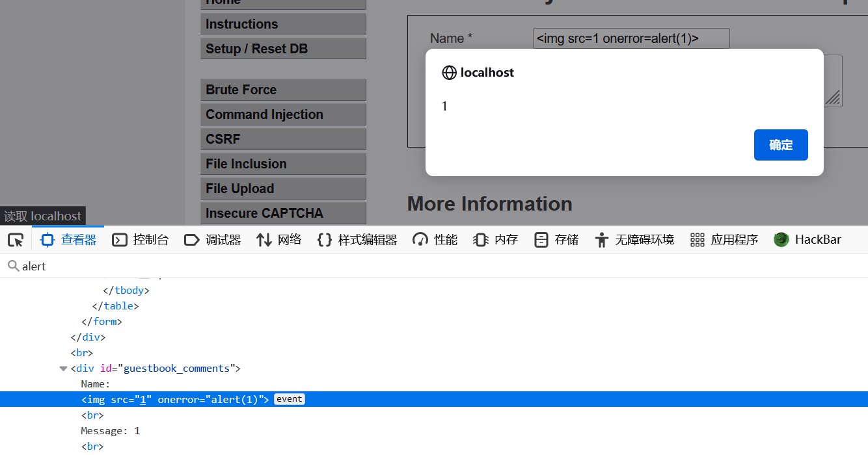Click the "Name *" form label
This screenshot has height=455, width=868.
click(451, 38)
